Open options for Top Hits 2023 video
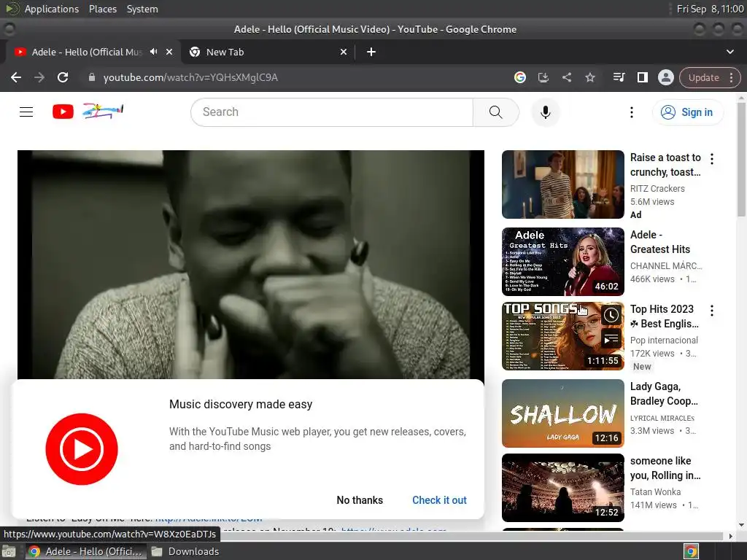This screenshot has width=747, height=560. coord(712,311)
